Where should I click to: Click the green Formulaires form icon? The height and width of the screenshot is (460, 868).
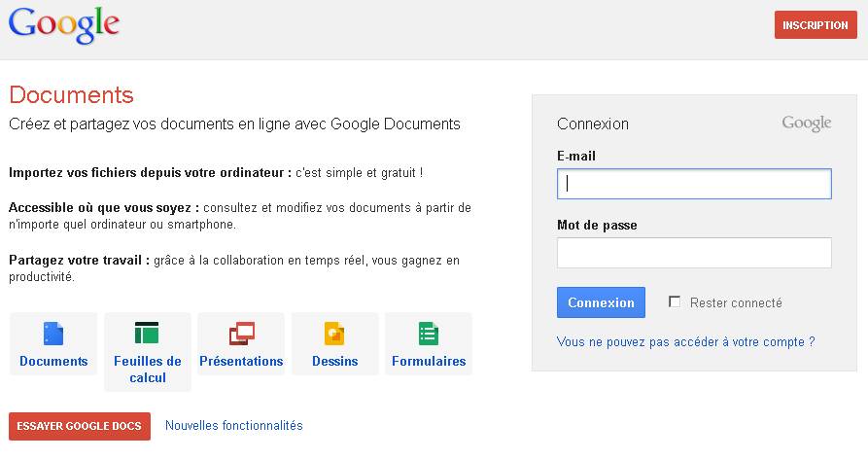pyautogui.click(x=429, y=334)
